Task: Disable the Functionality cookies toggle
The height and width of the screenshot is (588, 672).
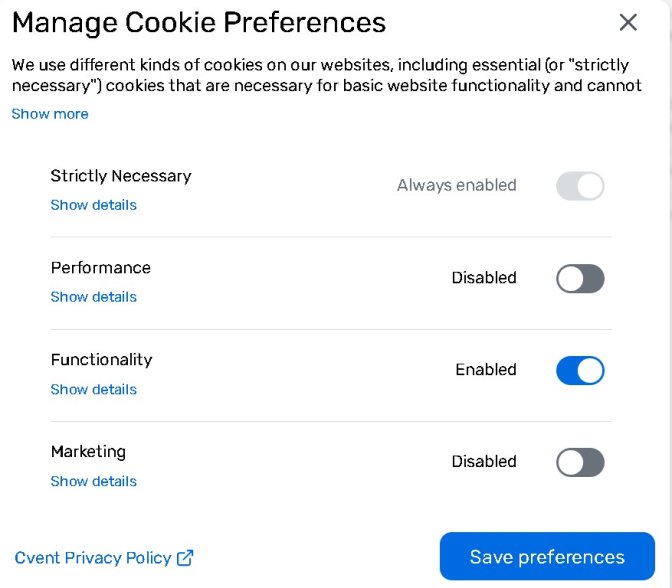Action: (x=580, y=370)
